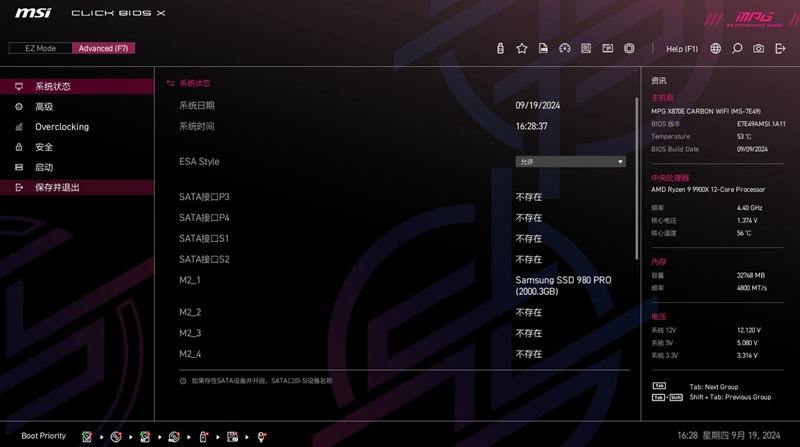
Task: Click the bottom clock showing 16:28
Action: tap(687, 436)
